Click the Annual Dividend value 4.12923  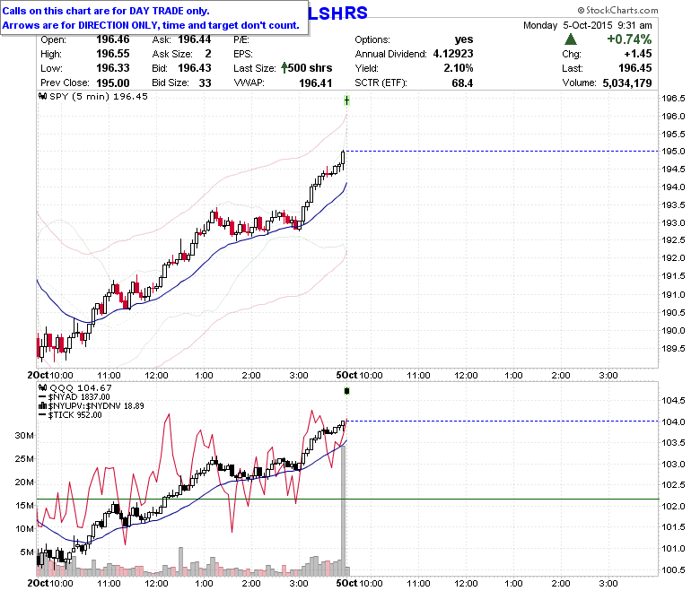453,54
